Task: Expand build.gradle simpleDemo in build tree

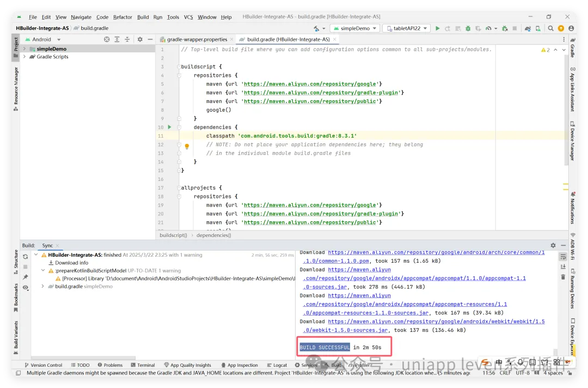Action: point(43,286)
